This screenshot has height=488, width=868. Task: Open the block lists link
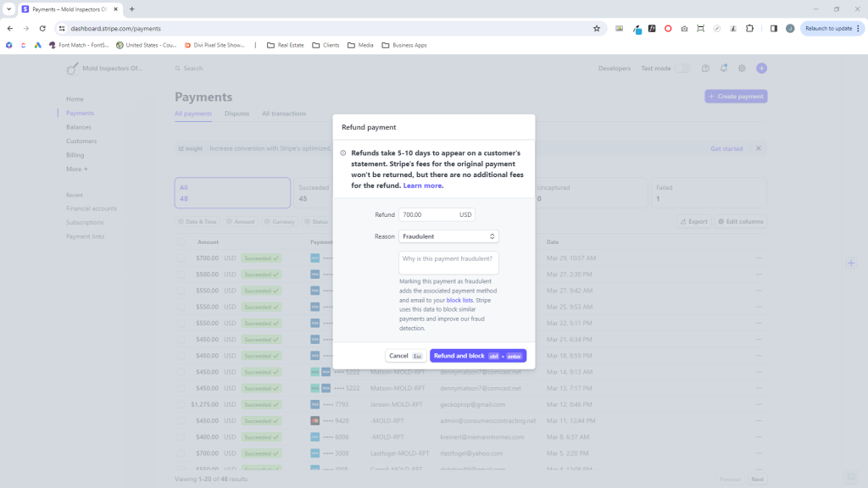click(459, 300)
